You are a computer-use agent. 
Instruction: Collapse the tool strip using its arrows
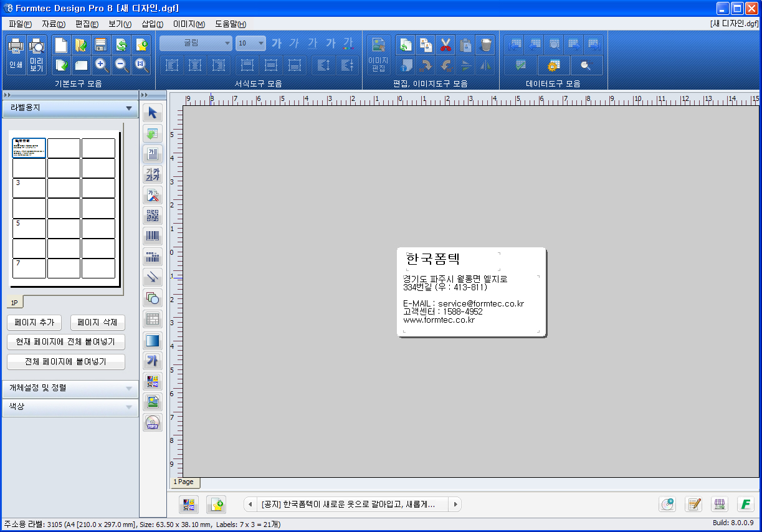click(x=145, y=95)
